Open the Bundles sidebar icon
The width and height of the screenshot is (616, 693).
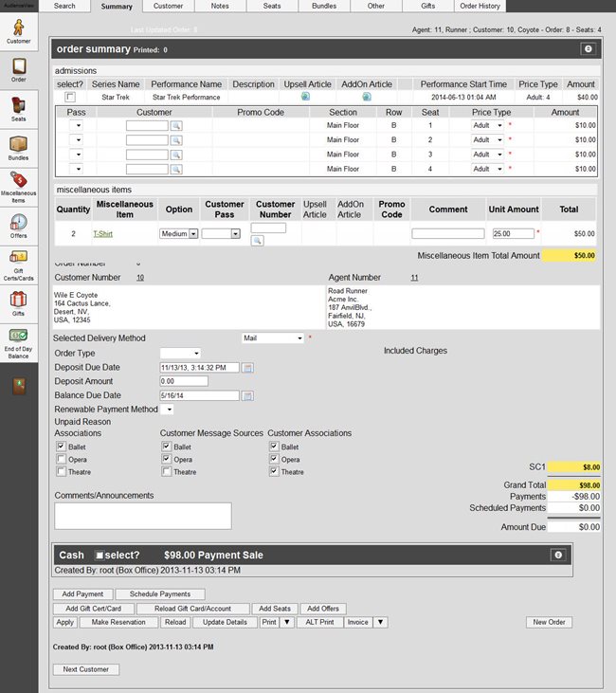tap(19, 148)
